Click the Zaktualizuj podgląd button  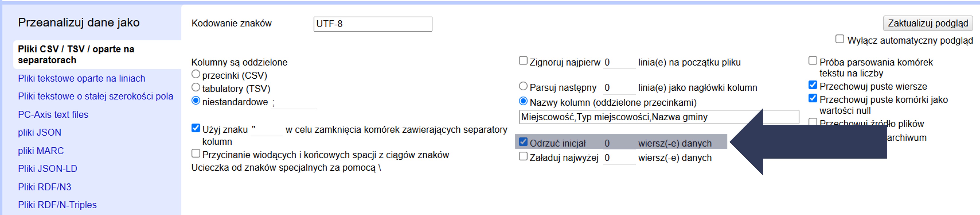click(x=927, y=23)
